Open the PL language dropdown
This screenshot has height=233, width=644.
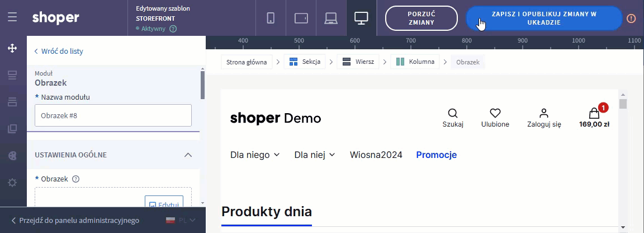pyautogui.click(x=181, y=220)
